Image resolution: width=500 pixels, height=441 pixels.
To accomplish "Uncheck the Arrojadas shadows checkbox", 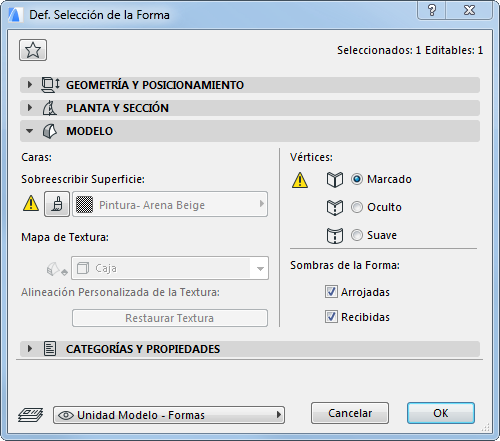I will point(331,292).
